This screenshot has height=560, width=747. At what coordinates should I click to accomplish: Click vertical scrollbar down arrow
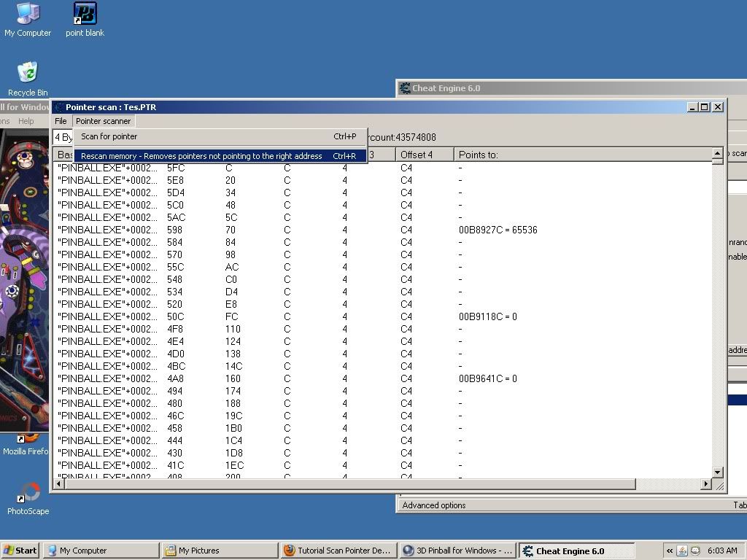pyautogui.click(x=718, y=472)
